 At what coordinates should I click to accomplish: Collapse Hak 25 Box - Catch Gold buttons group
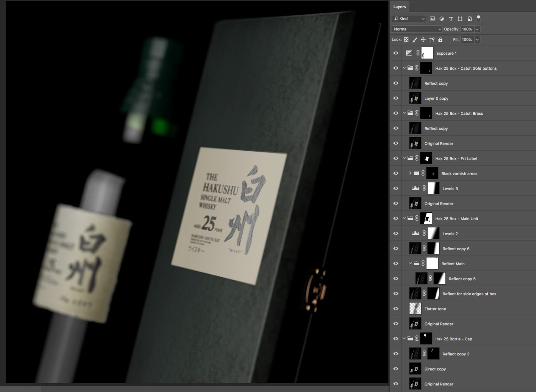(404, 68)
